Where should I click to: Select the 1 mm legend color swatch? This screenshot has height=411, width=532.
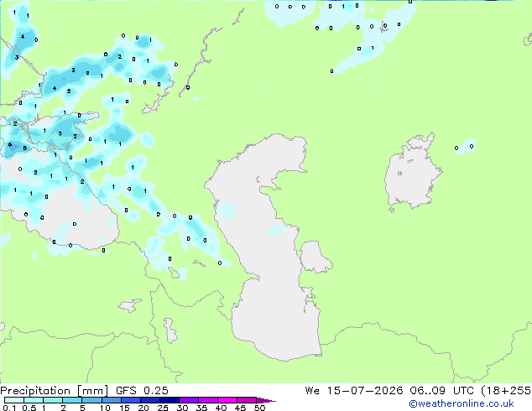[x=53, y=400]
